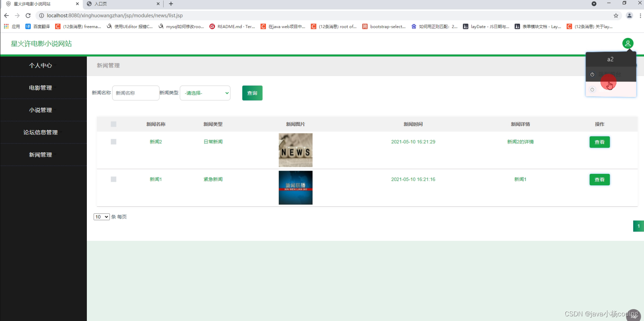Open new tab with plus icon

point(171,4)
